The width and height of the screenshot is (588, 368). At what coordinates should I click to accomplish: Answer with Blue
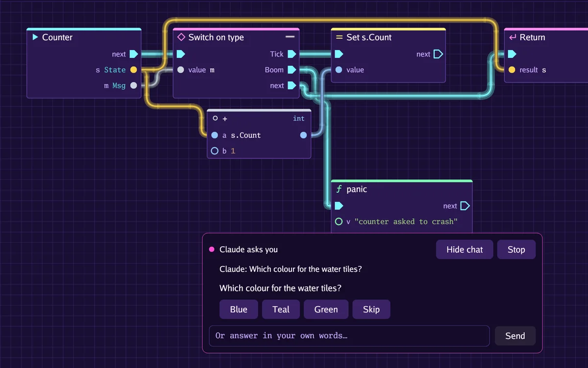(239, 309)
